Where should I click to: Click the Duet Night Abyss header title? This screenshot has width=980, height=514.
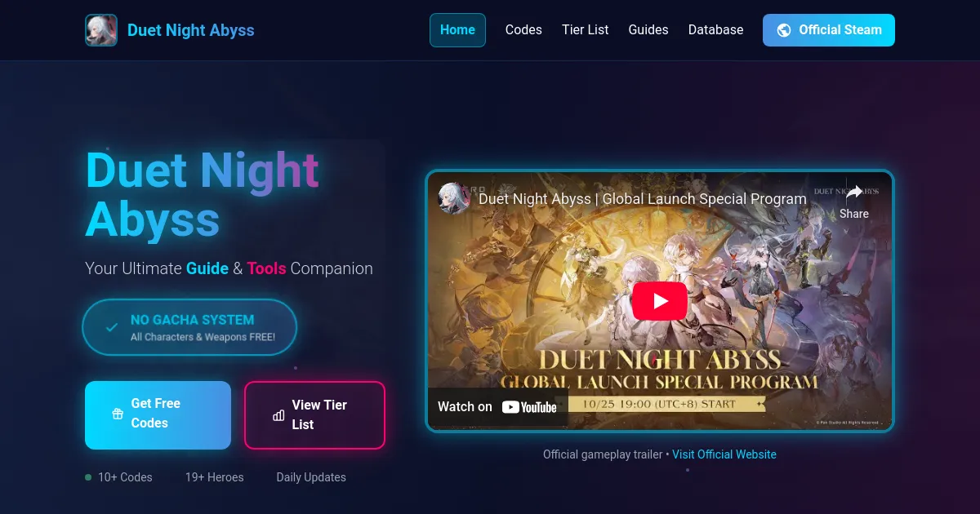coord(191,30)
